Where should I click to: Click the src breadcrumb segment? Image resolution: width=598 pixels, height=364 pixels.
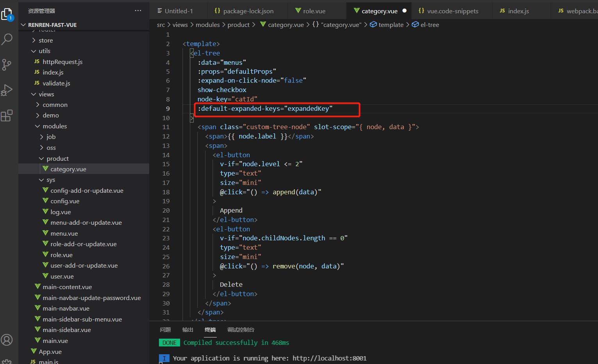[x=161, y=25]
